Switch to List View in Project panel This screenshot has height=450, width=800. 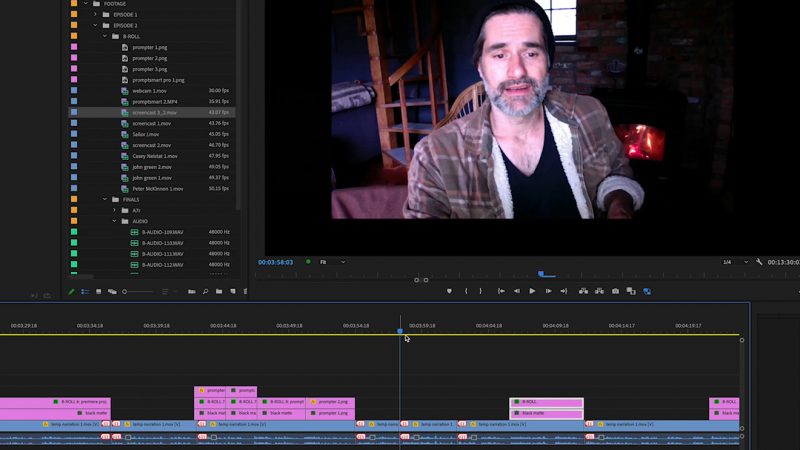point(85,292)
